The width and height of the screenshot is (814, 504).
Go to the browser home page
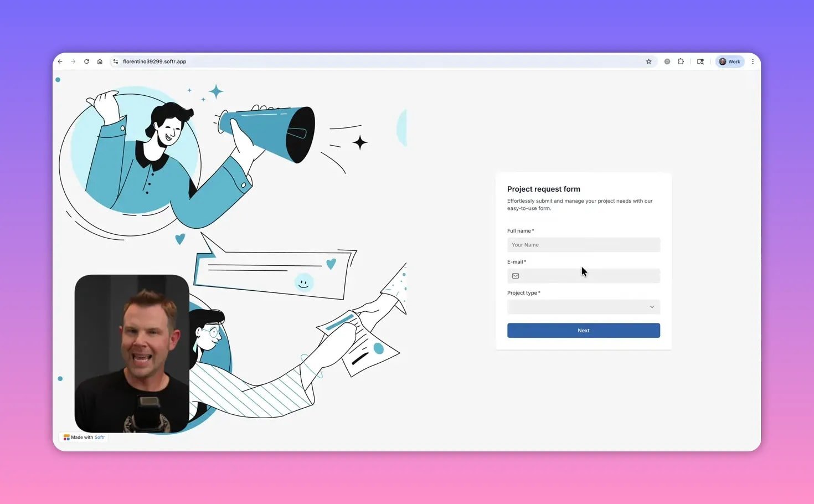pyautogui.click(x=100, y=61)
